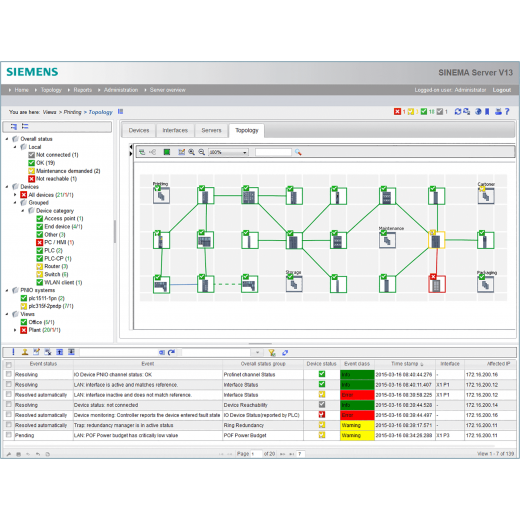Open the Packaging view node in topology
Image resolution: width=520 pixels, height=520 pixels.
485,284
